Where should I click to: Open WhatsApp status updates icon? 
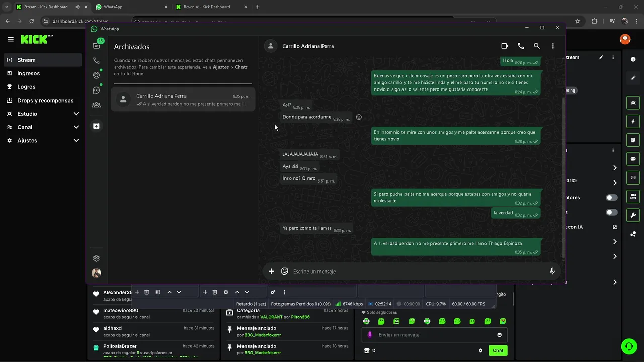(96, 75)
